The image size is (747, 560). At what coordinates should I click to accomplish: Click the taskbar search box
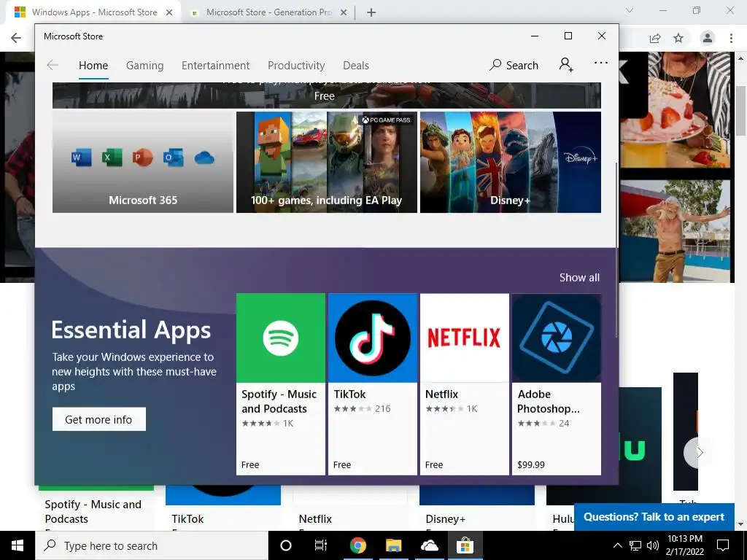pyautogui.click(x=152, y=545)
